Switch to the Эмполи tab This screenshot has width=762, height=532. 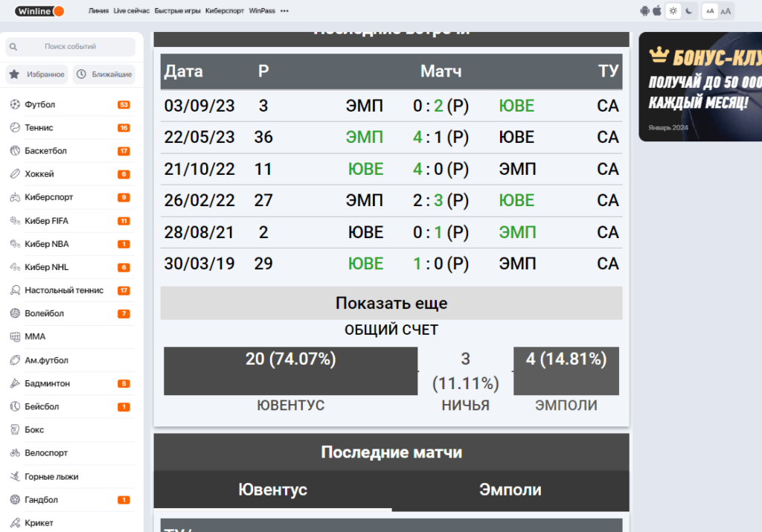tap(510, 490)
